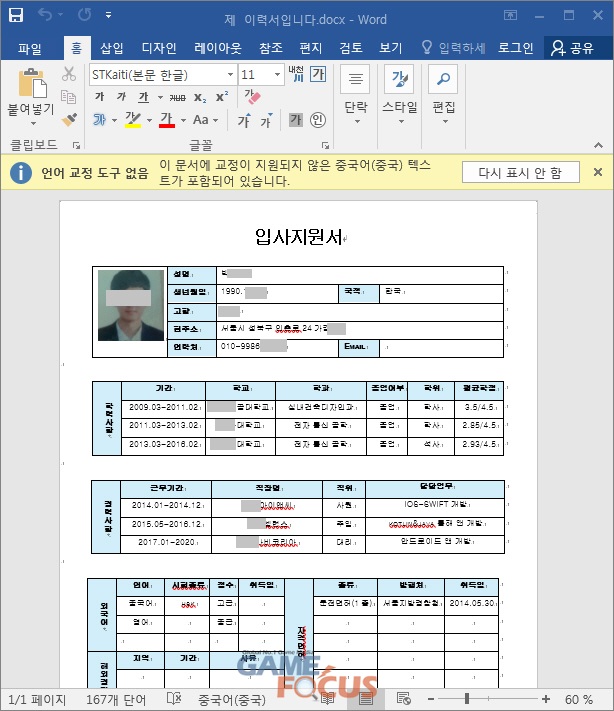614x711 pixels.
Task: Open the 단락 paragraph group
Action: click(356, 94)
